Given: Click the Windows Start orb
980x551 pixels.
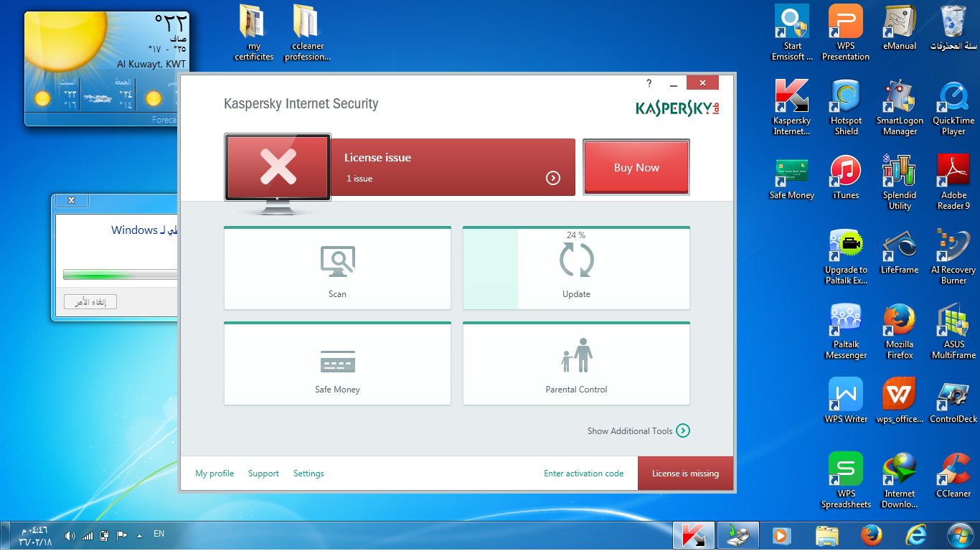Looking at the screenshot, I should (960, 535).
